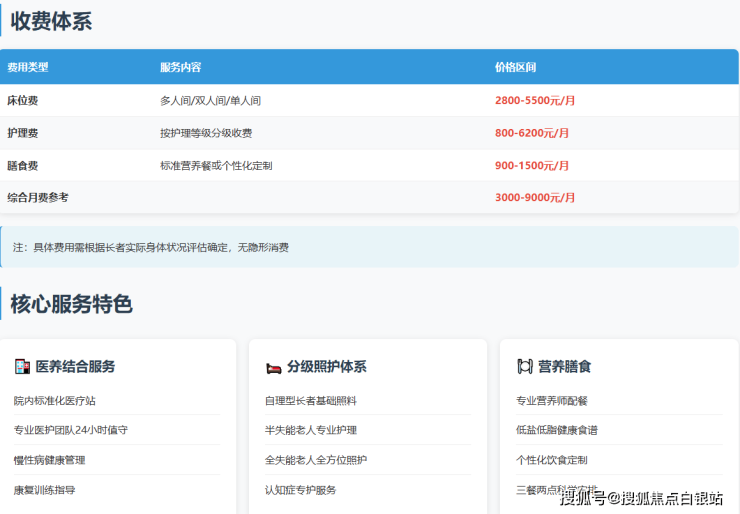Image resolution: width=740 pixels, height=514 pixels.
Task: Click the 慢性病健康管理 list item
Action: (x=50, y=460)
